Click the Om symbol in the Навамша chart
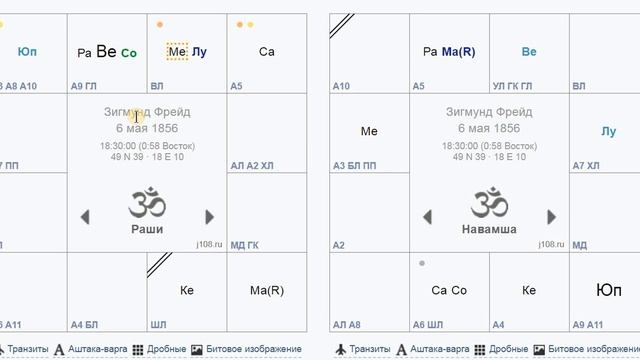This screenshot has width=640, height=360. (489, 202)
